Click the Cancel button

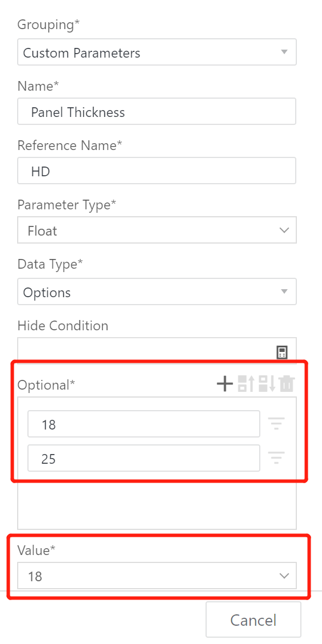[x=253, y=619]
